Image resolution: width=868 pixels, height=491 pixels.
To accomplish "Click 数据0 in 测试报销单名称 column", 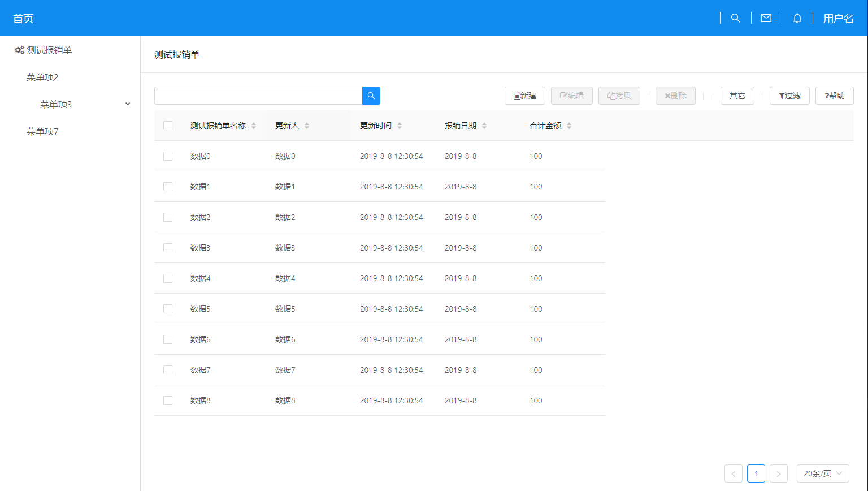I will 201,156.
